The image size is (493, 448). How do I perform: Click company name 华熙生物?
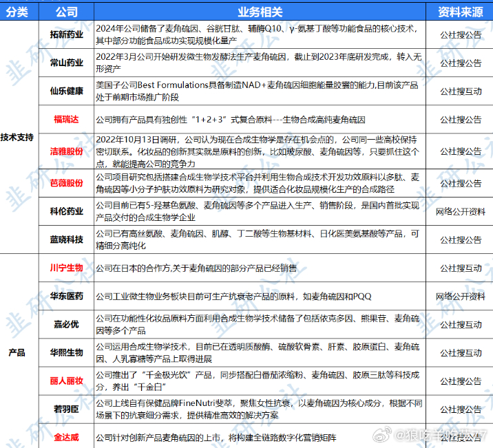coord(66,353)
